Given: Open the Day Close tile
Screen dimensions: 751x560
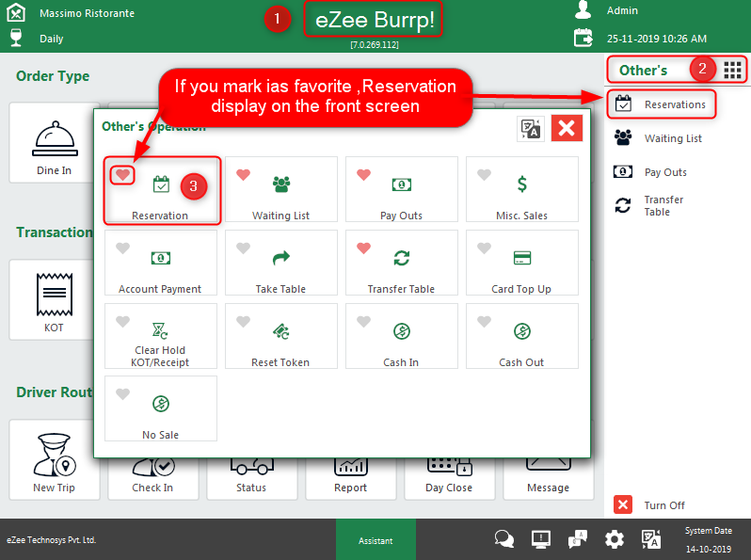Looking at the screenshot, I should (449, 478).
